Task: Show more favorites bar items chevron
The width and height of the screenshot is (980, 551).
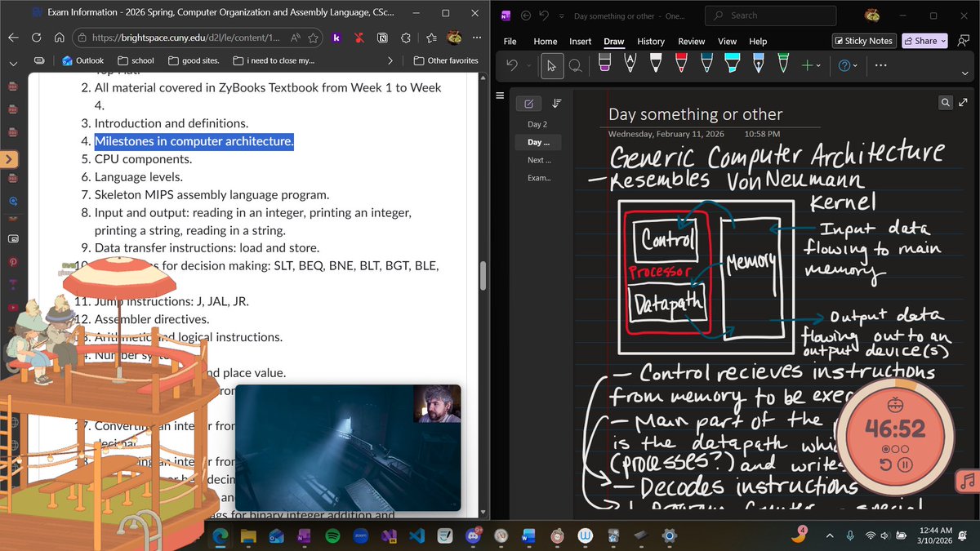Action: [390, 60]
